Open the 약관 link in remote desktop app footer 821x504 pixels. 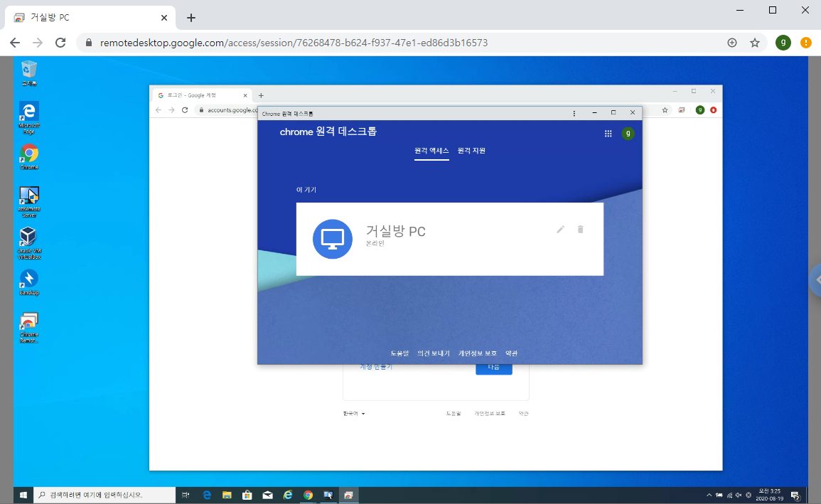tap(512, 353)
